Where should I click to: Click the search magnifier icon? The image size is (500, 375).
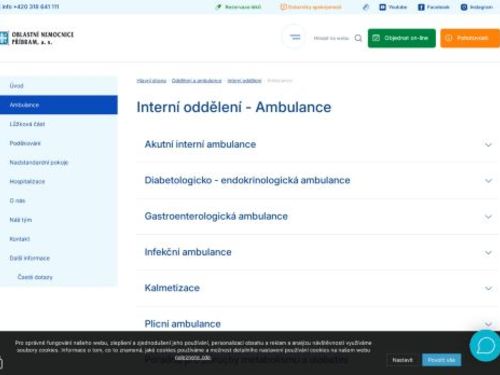point(358,38)
